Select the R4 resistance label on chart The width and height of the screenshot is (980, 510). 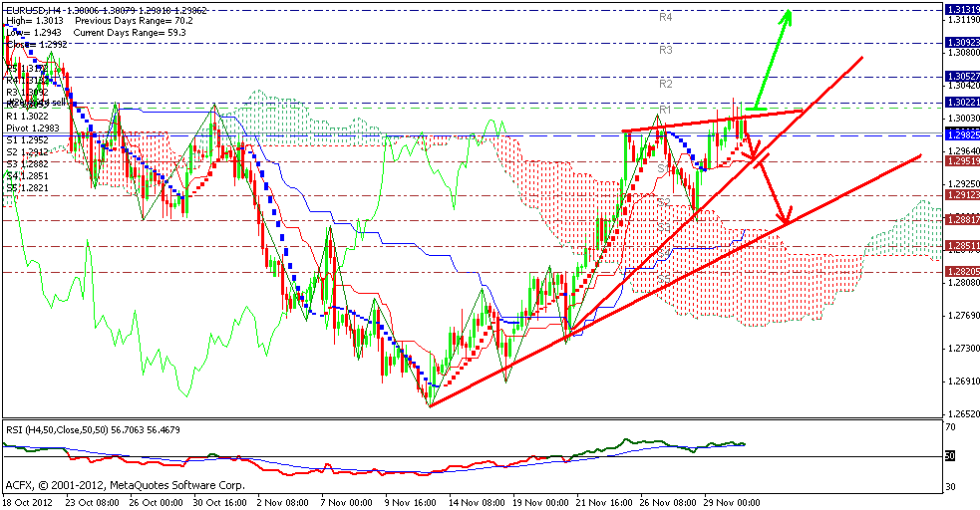[665, 18]
